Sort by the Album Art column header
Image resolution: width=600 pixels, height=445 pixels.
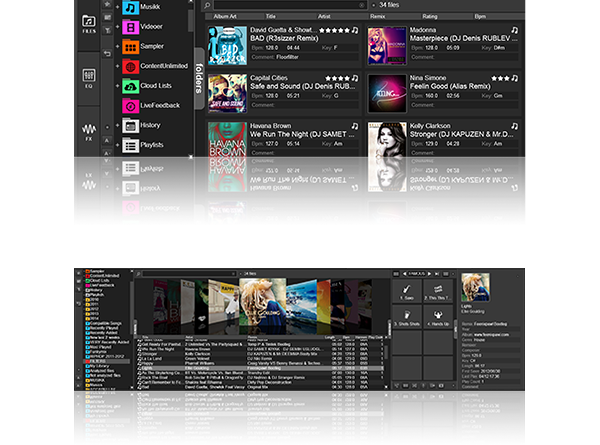[225, 16]
